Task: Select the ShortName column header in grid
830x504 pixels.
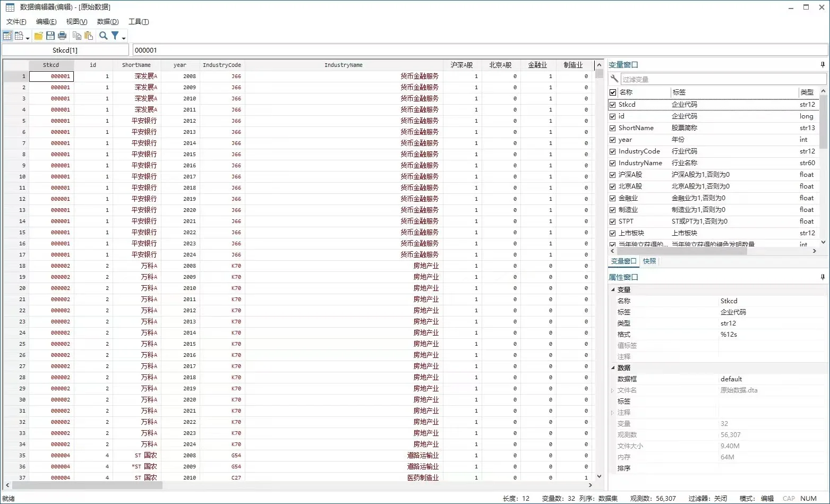Action: [x=136, y=65]
